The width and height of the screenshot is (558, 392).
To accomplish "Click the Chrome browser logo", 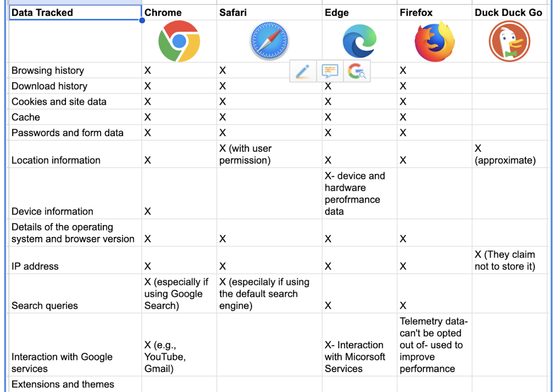I will click(179, 41).
